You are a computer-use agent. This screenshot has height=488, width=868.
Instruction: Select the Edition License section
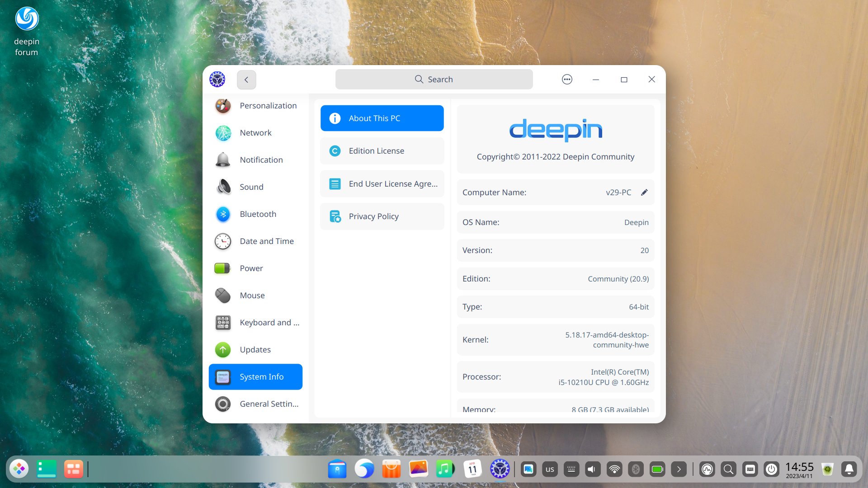[382, 150]
